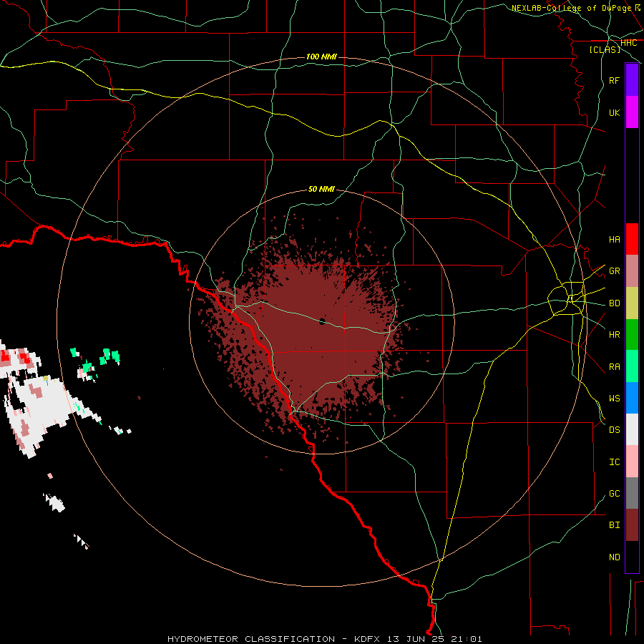Click the IC legend label

(x=615, y=462)
